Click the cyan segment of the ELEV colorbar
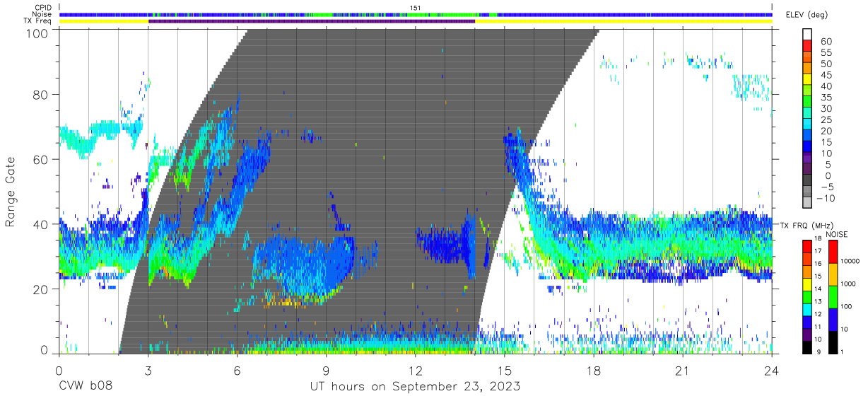This screenshot has width=868, height=401. 807,123
